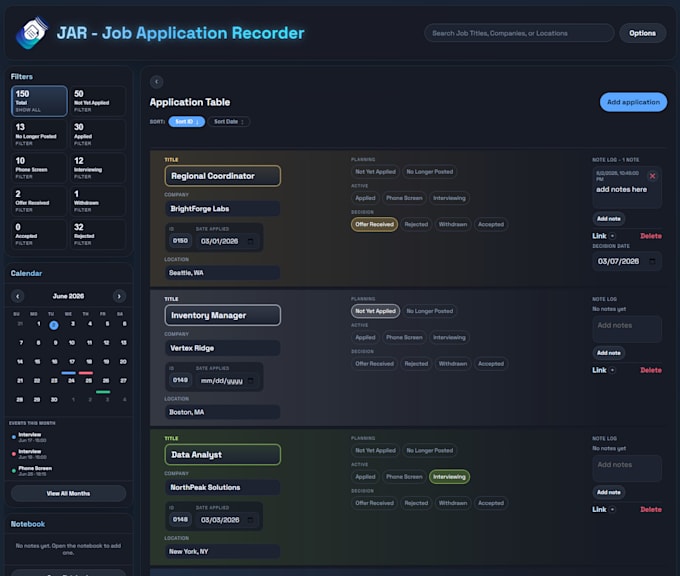
Task: Set Inventory Manager status to Not Yet Applied
Action: [x=375, y=311]
